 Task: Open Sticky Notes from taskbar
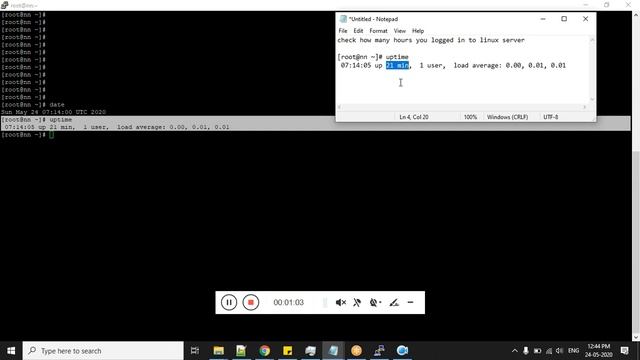tap(287, 351)
